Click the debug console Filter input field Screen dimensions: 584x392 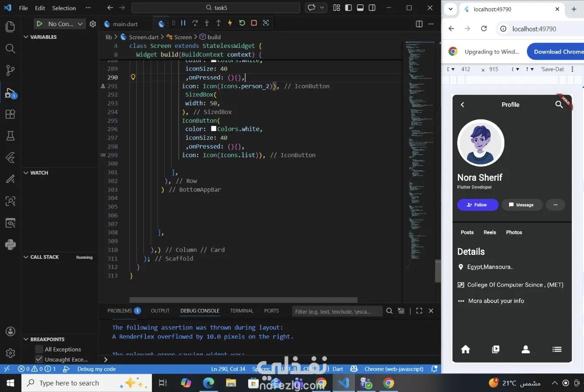pos(337,311)
